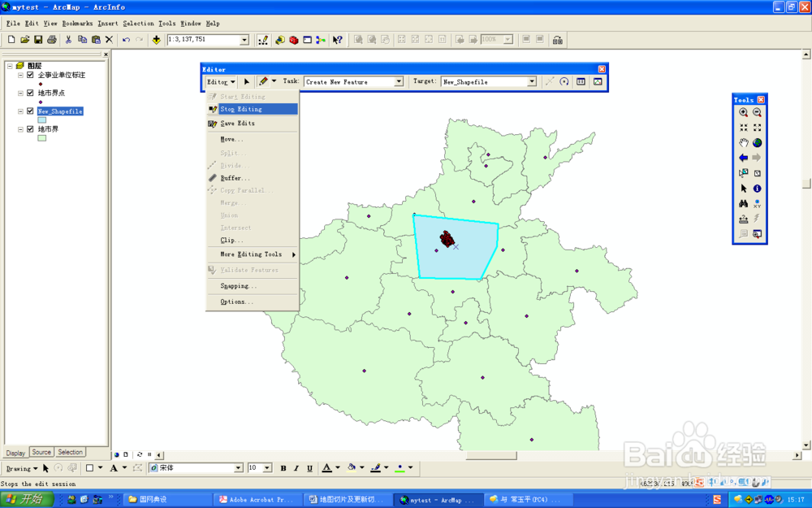Open the Drawing menu dropdown
812x508 pixels.
22,469
